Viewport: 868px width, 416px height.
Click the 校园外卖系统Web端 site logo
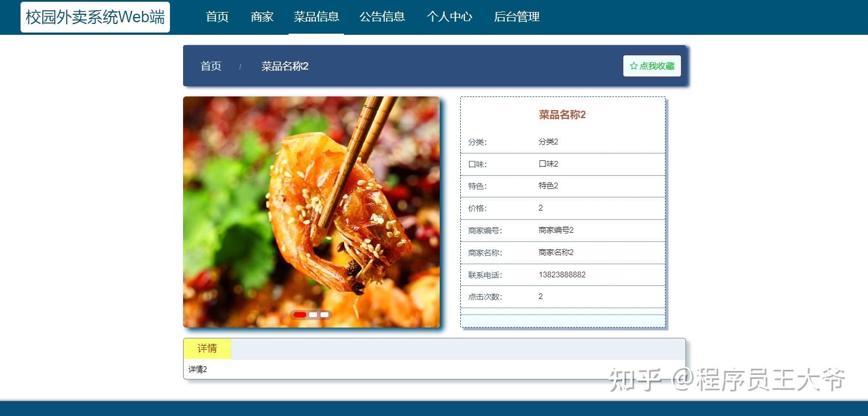(x=95, y=17)
